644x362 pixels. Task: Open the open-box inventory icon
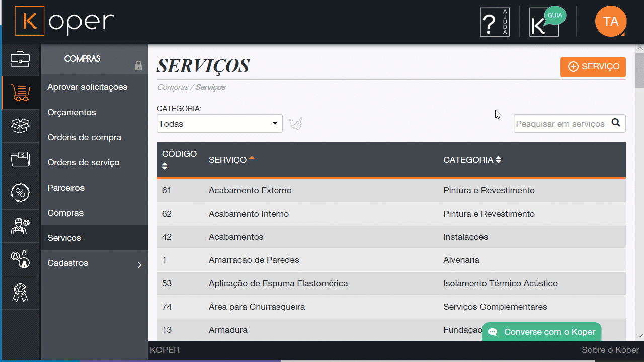[20, 126]
